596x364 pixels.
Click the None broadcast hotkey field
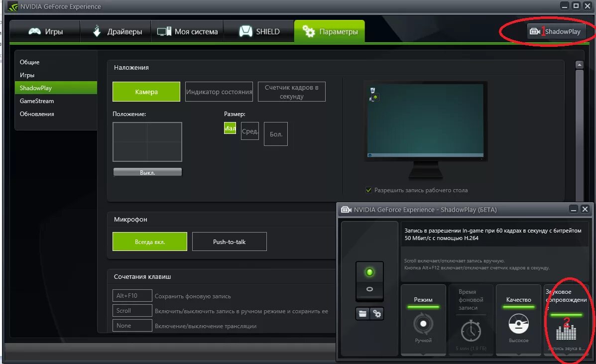pyautogui.click(x=132, y=326)
